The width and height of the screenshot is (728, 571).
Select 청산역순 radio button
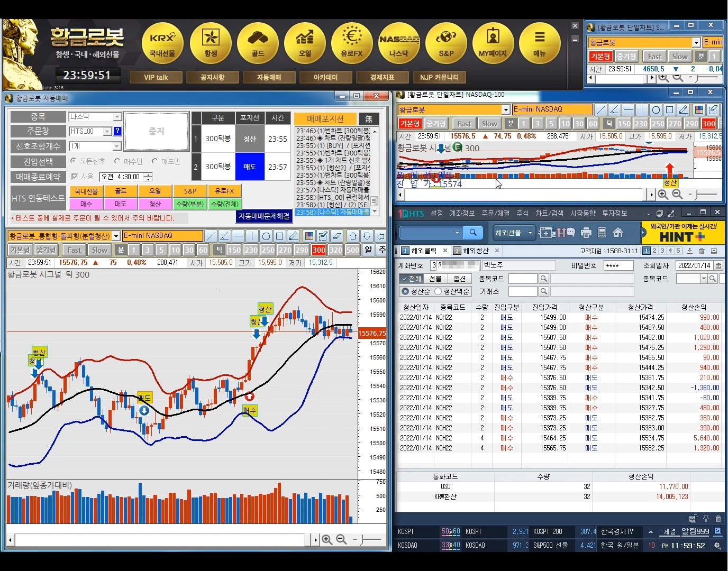(x=438, y=291)
